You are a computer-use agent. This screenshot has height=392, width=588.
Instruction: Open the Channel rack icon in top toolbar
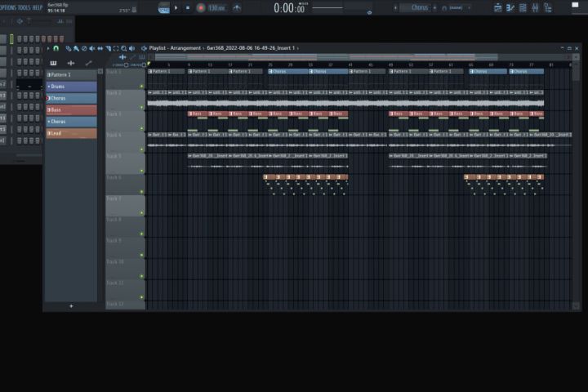pyautogui.click(x=523, y=7)
